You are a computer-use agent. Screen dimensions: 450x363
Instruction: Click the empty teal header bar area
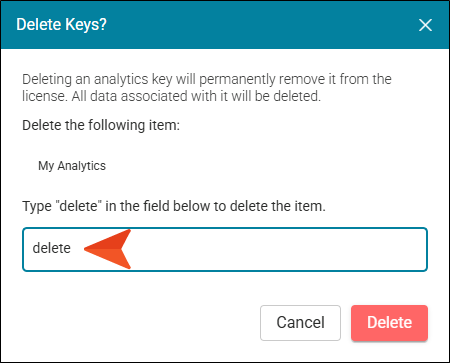(260, 25)
